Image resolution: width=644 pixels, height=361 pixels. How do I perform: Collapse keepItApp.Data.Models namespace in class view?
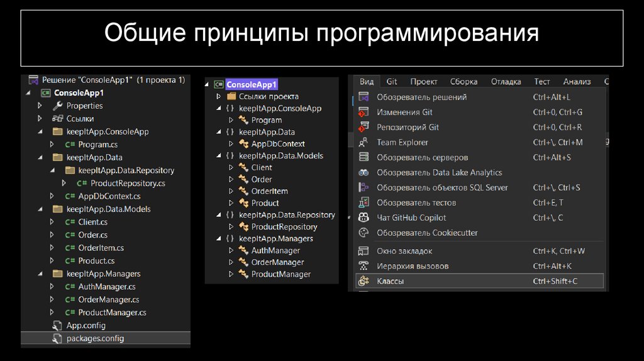(219, 155)
